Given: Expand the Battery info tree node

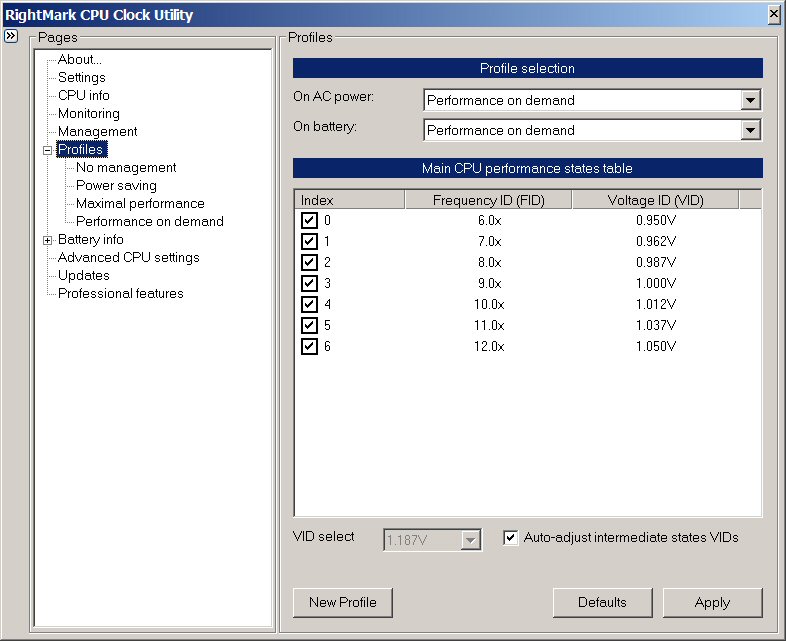Looking at the screenshot, I should (47, 240).
